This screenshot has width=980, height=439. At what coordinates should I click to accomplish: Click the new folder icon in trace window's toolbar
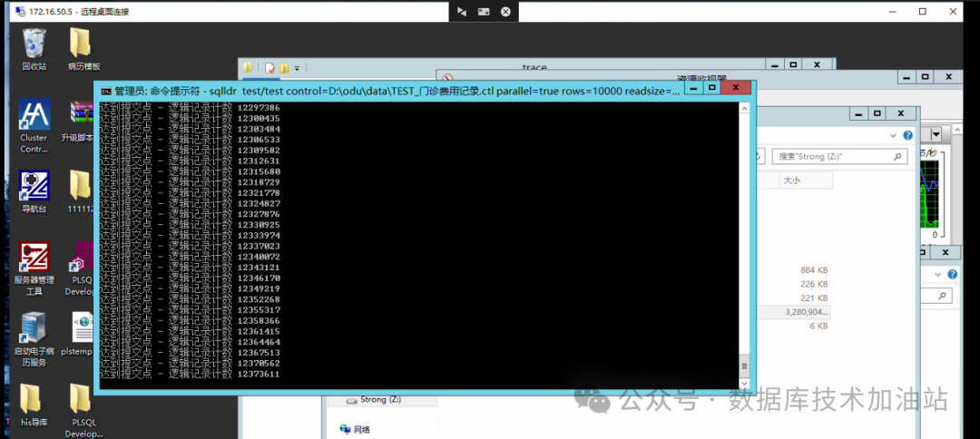(x=284, y=67)
